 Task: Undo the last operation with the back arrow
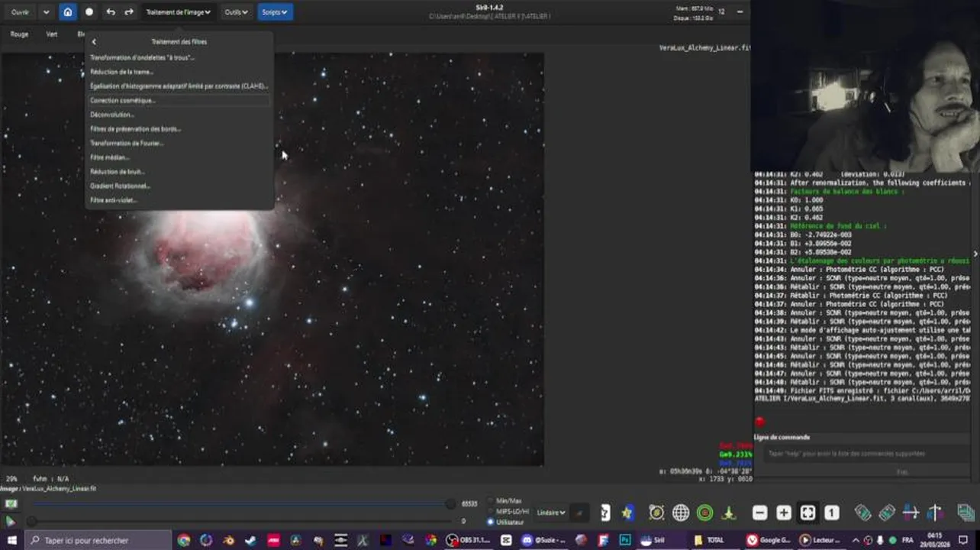(x=111, y=11)
